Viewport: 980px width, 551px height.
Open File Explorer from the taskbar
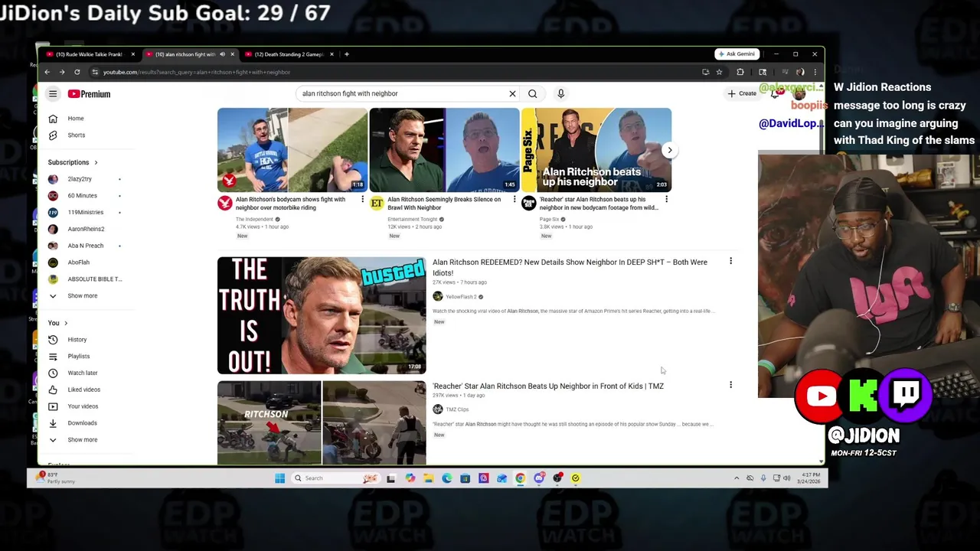click(428, 478)
